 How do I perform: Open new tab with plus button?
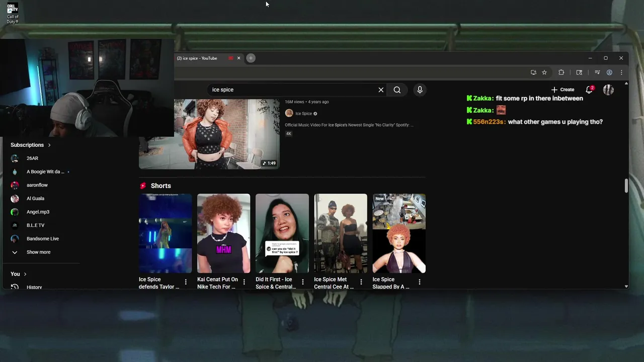[x=251, y=58]
